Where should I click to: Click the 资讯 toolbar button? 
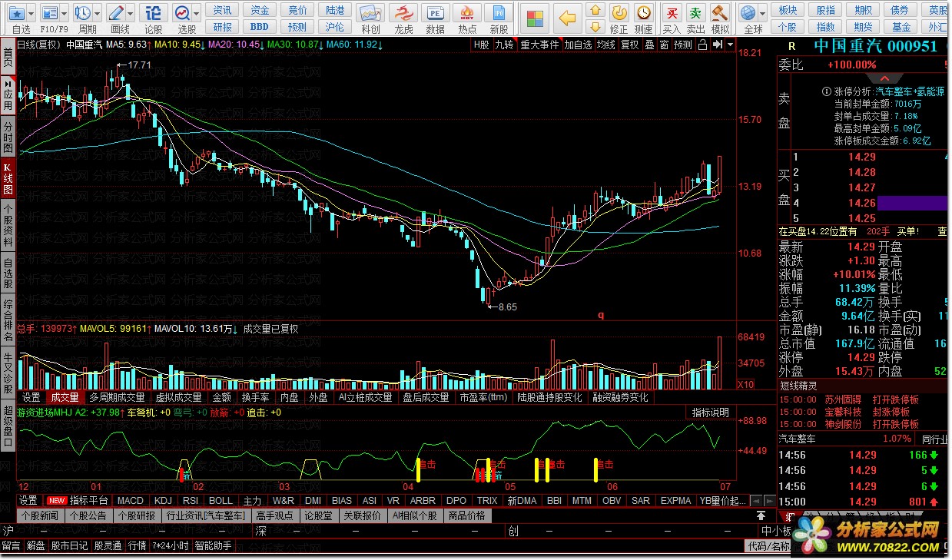[x=223, y=10]
